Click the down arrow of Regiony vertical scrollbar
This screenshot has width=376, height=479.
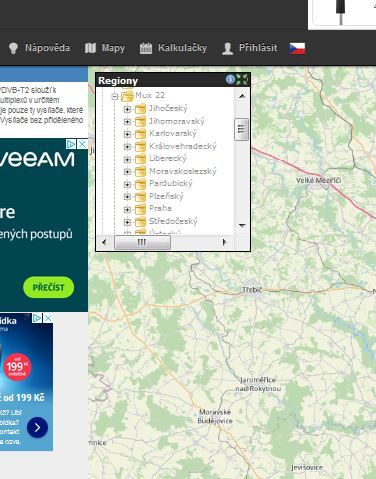[x=242, y=226]
